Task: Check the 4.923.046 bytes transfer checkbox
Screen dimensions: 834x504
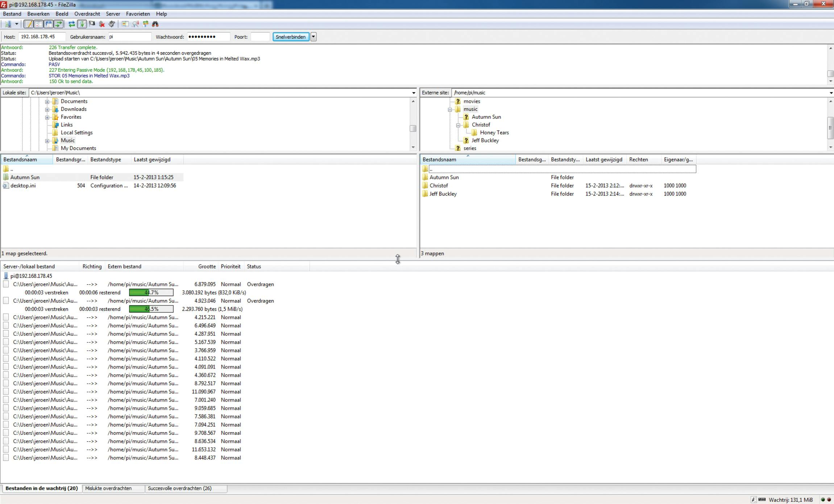Action: 6,301
